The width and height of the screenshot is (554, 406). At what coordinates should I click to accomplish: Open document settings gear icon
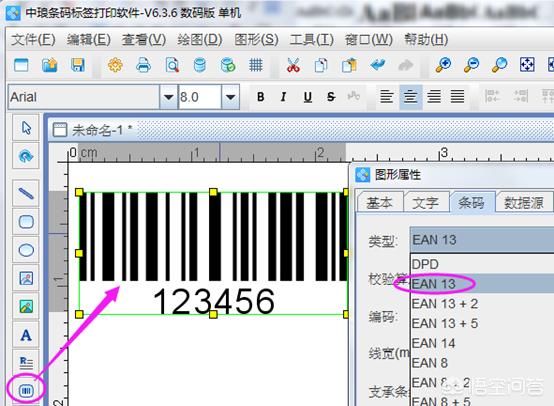point(115,65)
